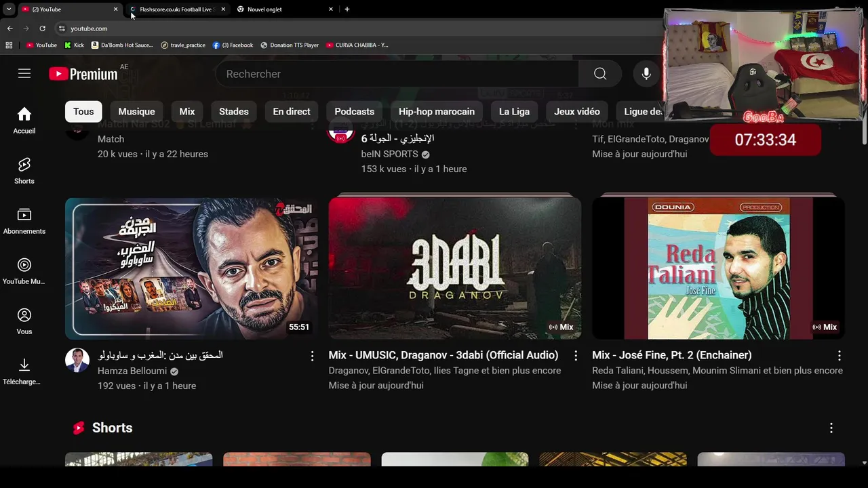Open Mix - José Fine, Pt. 2 title

(672, 355)
